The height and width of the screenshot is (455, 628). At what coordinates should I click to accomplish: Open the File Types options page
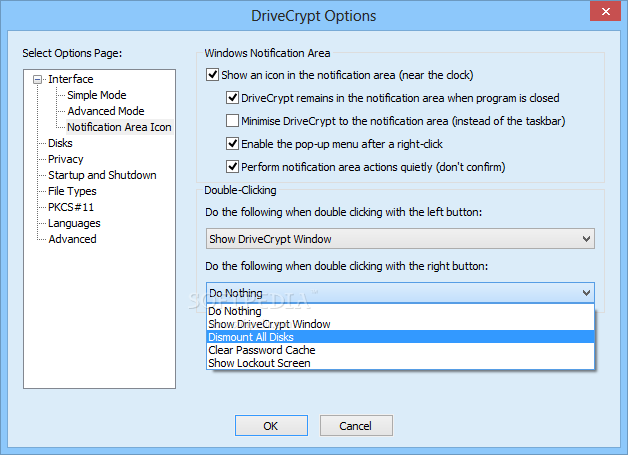72,191
